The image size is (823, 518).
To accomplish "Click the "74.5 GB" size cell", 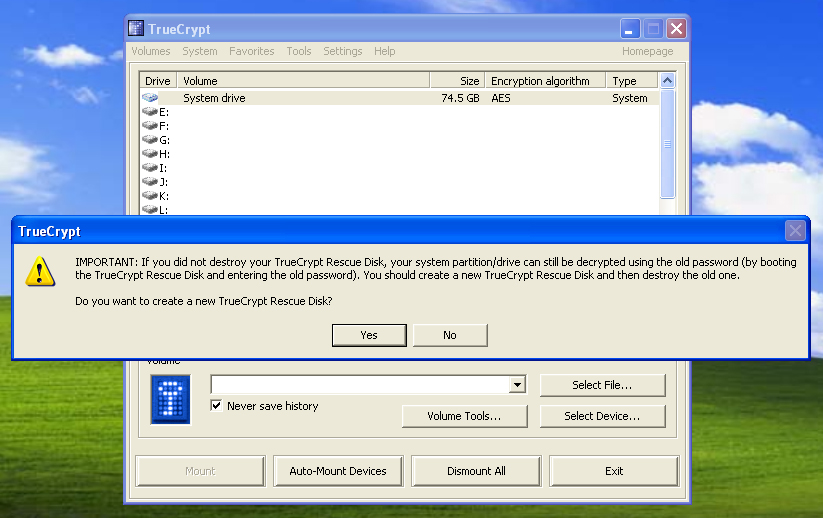I will [460, 98].
